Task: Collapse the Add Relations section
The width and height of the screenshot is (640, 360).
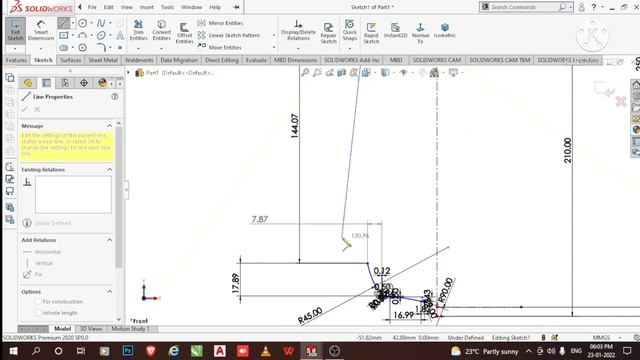Action: click(x=109, y=240)
